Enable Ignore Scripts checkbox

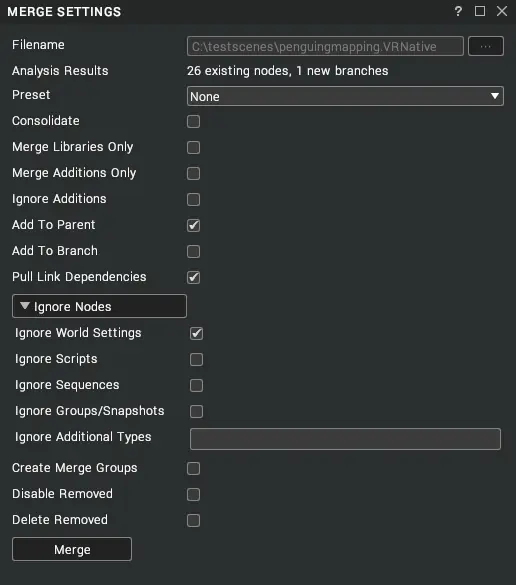[x=196, y=359]
